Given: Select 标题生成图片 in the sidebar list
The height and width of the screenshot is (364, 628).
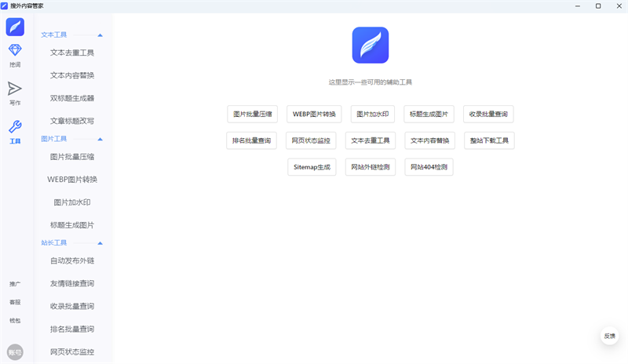Looking at the screenshot, I should [x=72, y=225].
